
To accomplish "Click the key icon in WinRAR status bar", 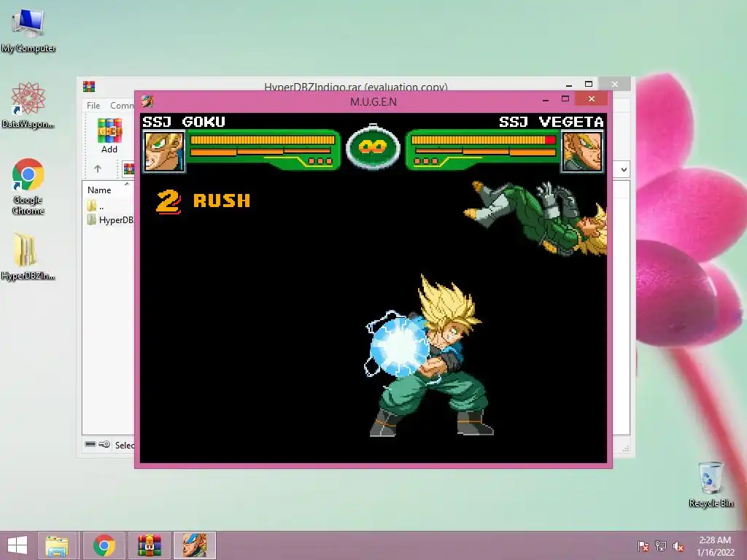I will point(104,444).
